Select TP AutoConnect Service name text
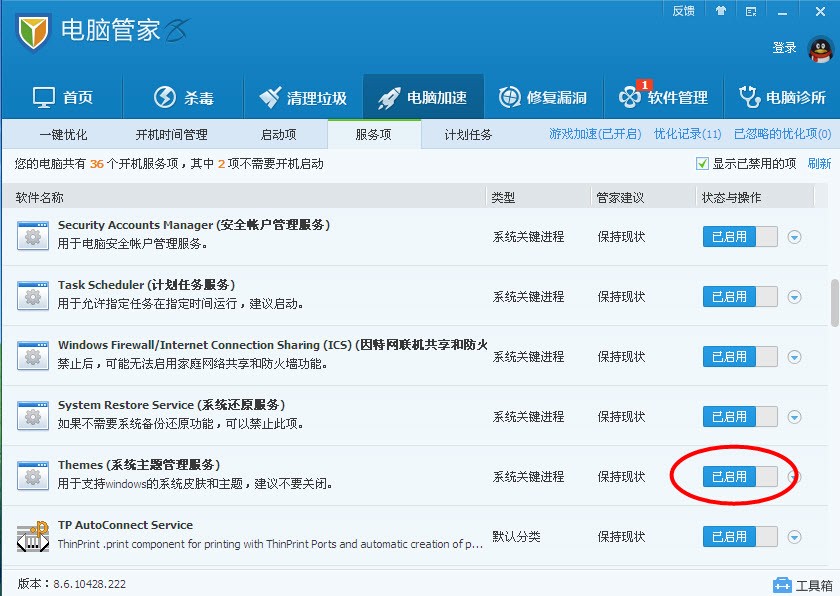Screen dimensions: 840x596 click(x=125, y=525)
